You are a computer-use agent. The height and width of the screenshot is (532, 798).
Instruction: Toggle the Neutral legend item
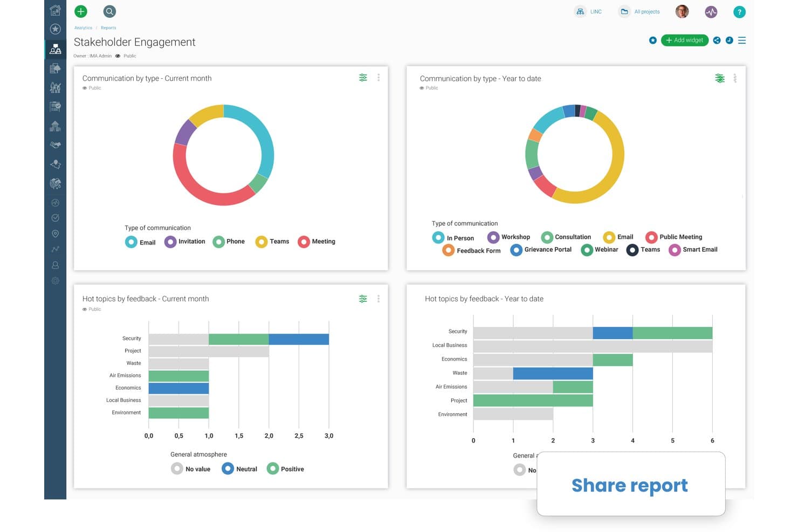[x=239, y=469]
